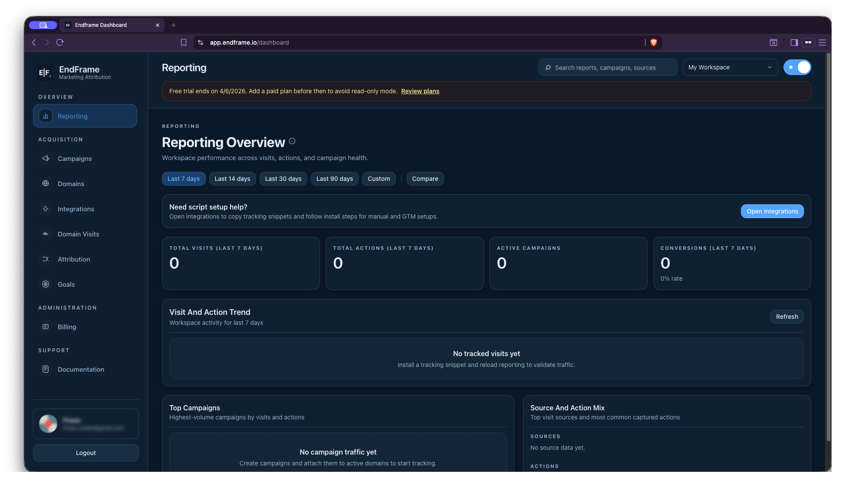Click the Billing card icon
Screen dimensions: 856x504
pos(46,327)
